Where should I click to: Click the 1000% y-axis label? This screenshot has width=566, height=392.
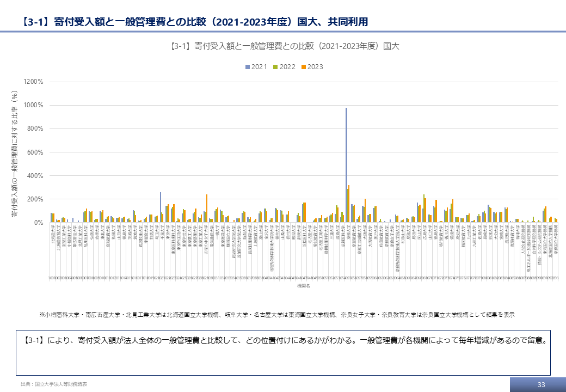[x=33, y=105]
